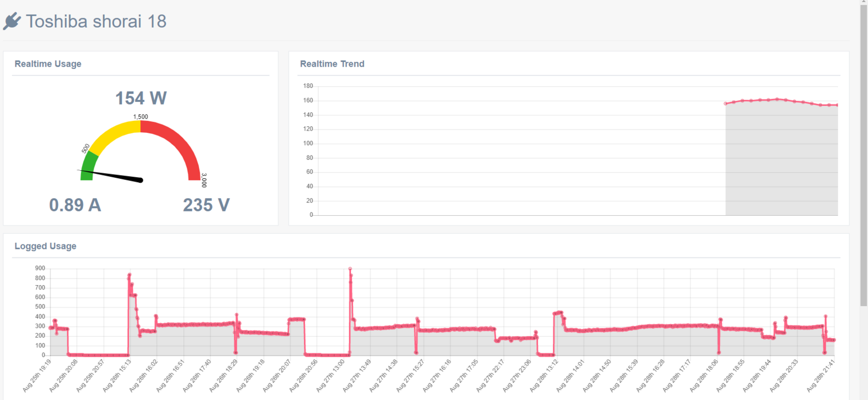Image resolution: width=868 pixels, height=400 pixels.
Task: Click the Aug 26th 18:29 axis label
Action: (224, 375)
